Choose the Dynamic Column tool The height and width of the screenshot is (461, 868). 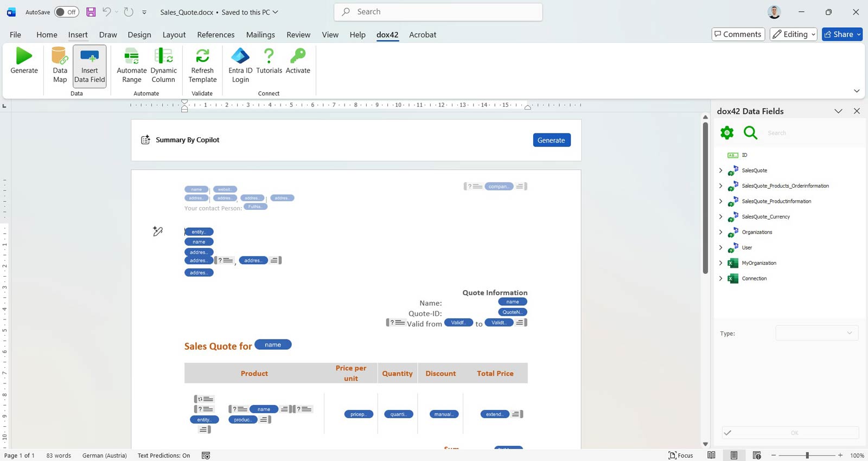tap(163, 66)
